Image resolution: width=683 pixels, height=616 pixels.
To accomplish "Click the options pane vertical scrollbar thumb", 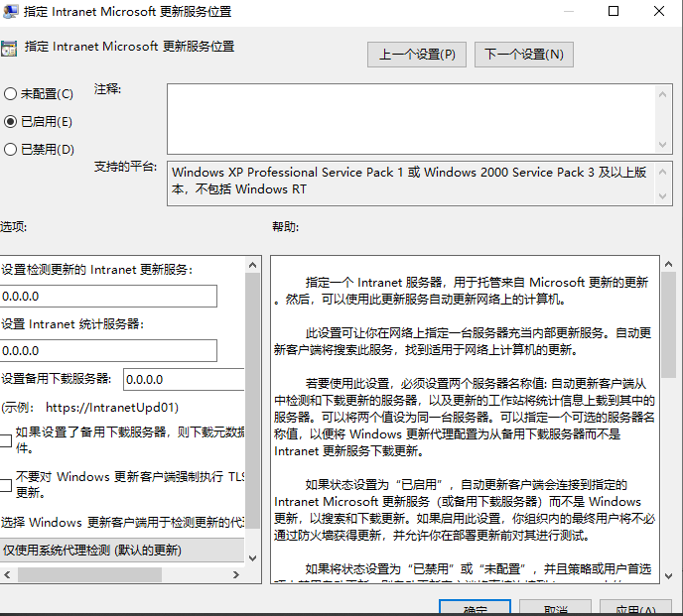I will pos(252,401).
